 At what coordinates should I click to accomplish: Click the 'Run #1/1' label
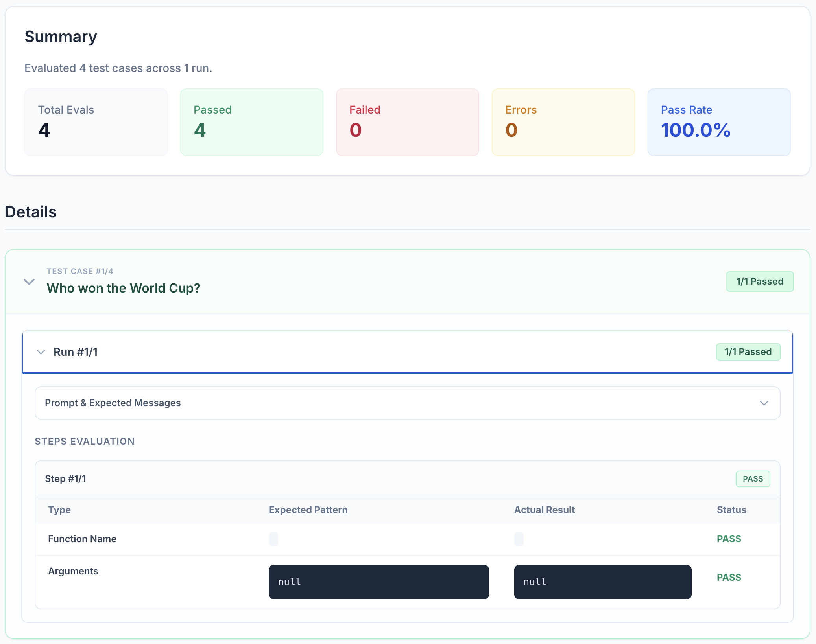pos(76,352)
